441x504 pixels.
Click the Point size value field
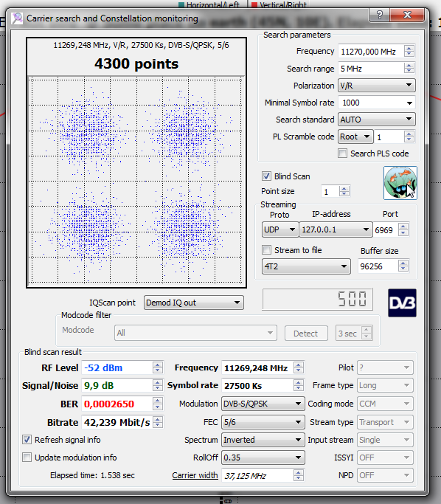click(x=330, y=192)
